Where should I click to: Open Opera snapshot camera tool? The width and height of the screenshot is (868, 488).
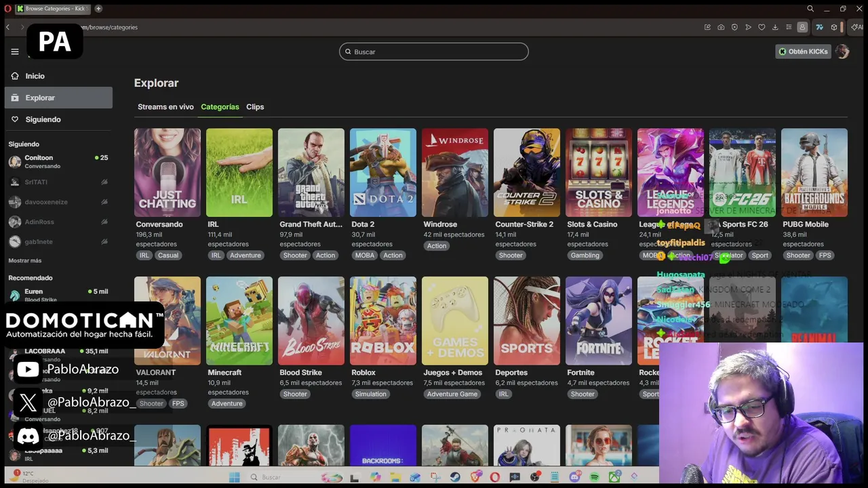pyautogui.click(x=721, y=27)
